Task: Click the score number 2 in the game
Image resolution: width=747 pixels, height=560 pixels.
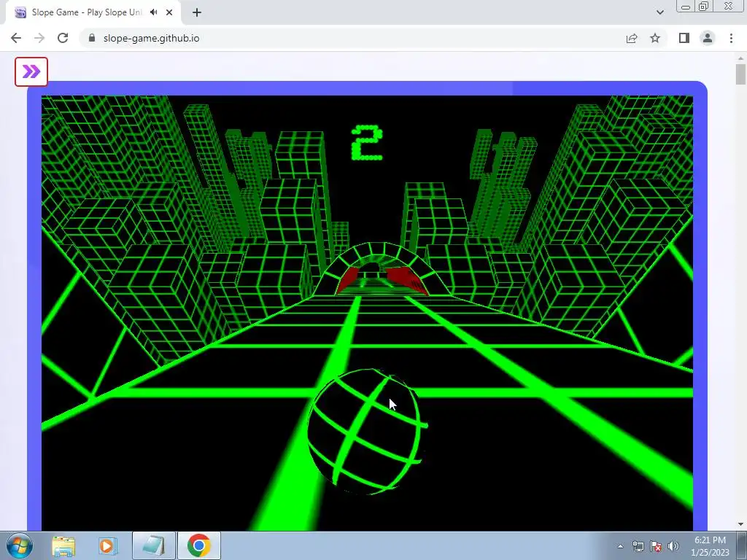Action: click(x=367, y=143)
